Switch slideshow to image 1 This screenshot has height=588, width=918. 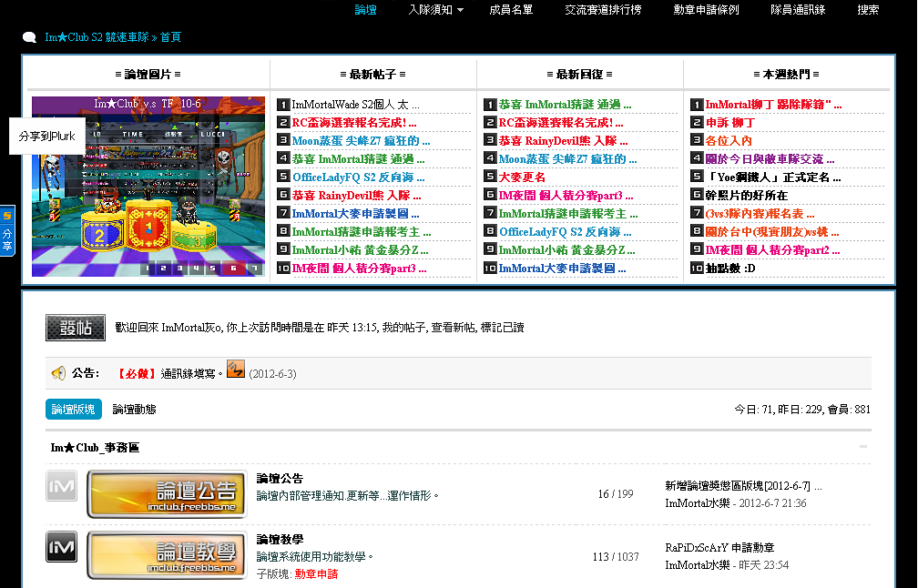point(147,269)
